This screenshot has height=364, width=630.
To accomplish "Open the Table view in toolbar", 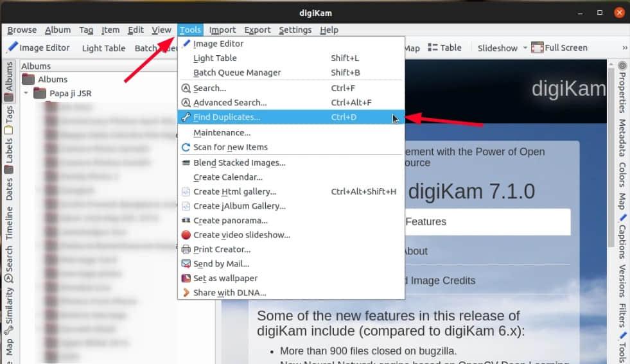I will [x=444, y=48].
